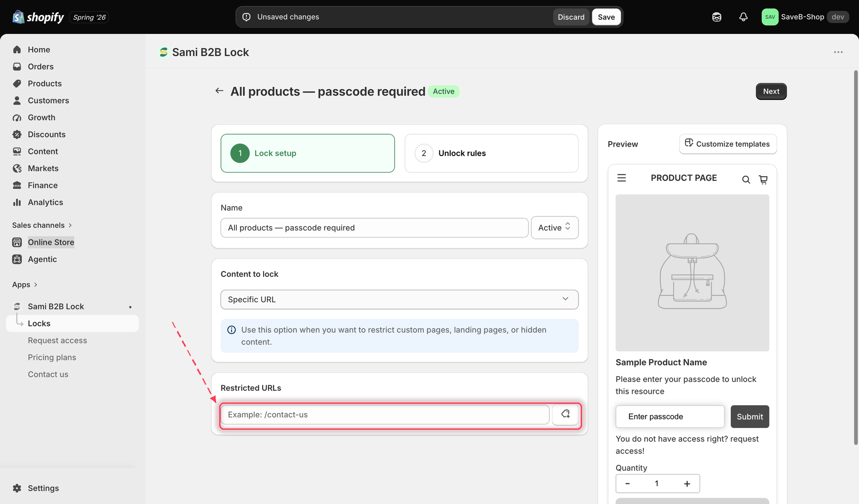The image size is (859, 504).
Task: Click the lock Name input field
Action: pos(374,228)
